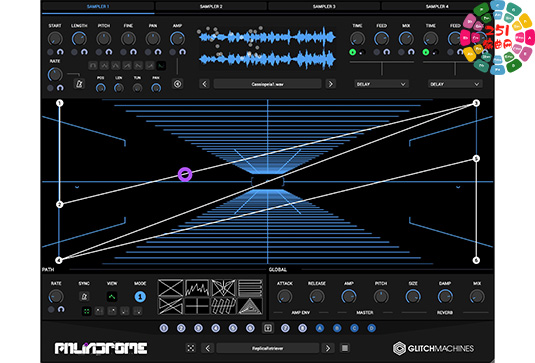Toggle the modulation dot under the Fine knob
This screenshot has width=535, height=363.
[x=124, y=52]
